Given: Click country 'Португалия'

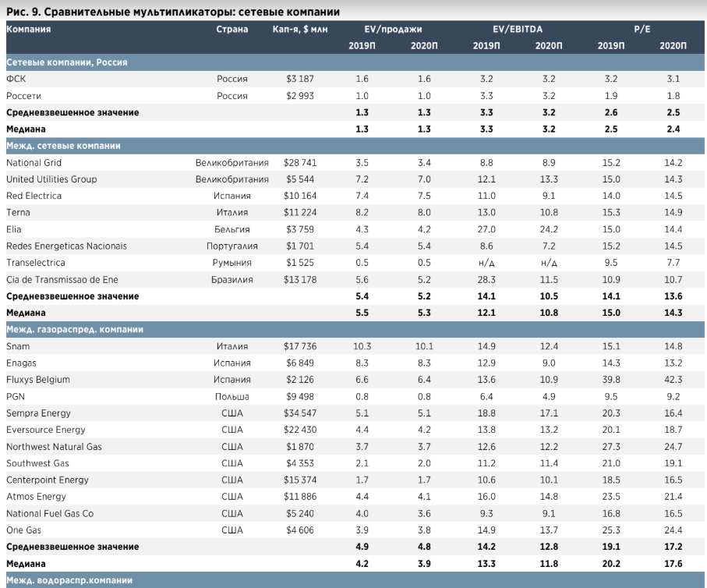Looking at the screenshot, I should [232, 246].
